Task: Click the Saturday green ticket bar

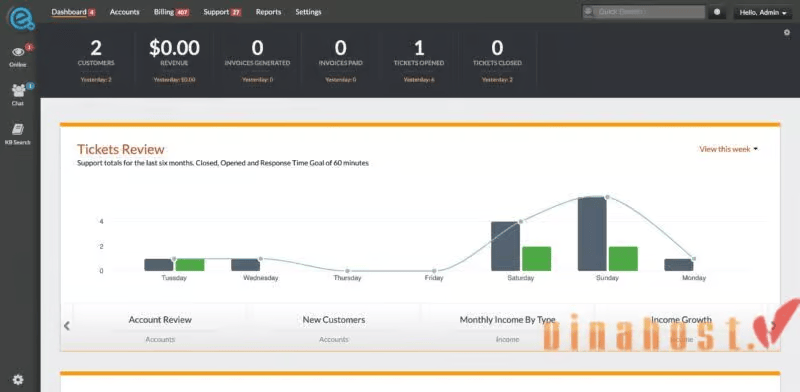Action: click(x=536, y=259)
